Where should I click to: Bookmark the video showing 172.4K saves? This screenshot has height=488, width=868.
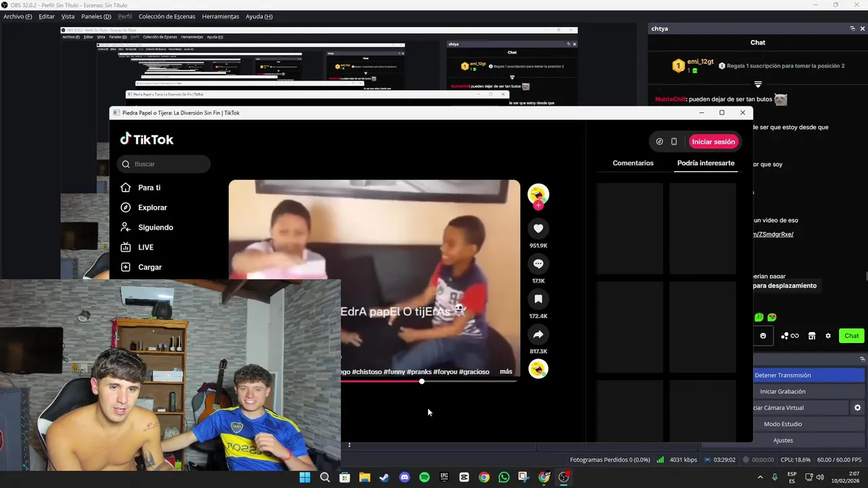538,299
